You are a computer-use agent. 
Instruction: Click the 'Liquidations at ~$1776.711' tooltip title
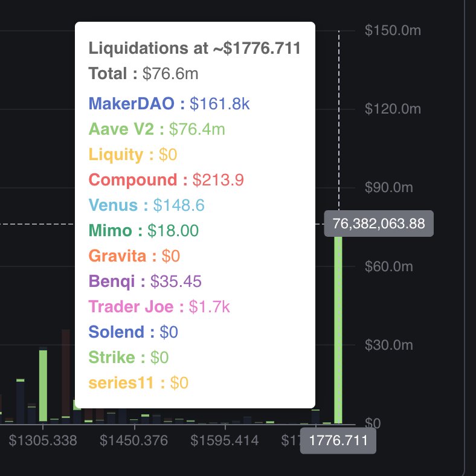pos(195,48)
